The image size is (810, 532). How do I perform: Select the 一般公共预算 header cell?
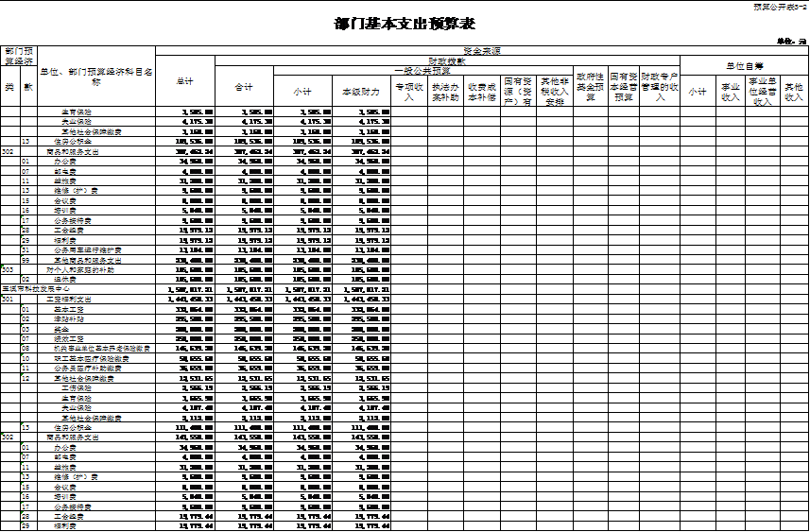point(422,70)
